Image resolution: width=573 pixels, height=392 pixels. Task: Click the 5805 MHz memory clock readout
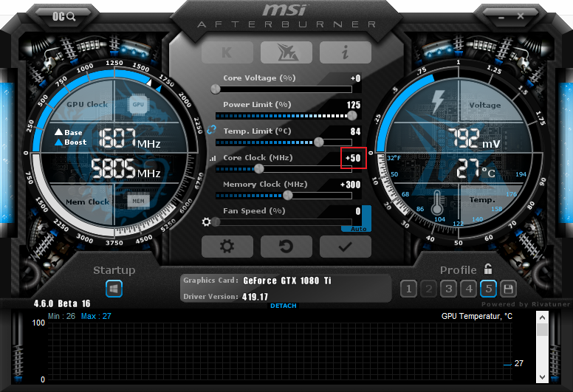coord(126,168)
